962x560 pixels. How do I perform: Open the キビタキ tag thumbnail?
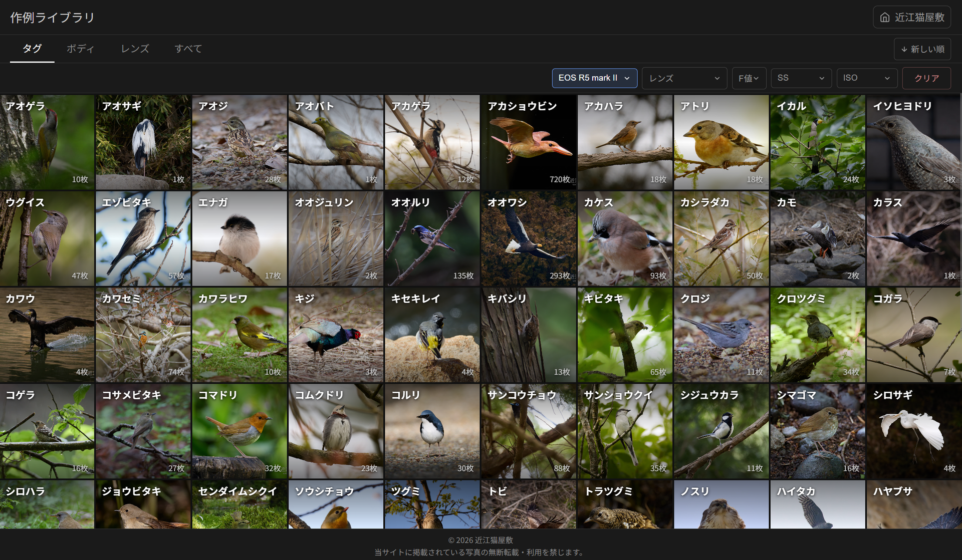click(x=624, y=335)
